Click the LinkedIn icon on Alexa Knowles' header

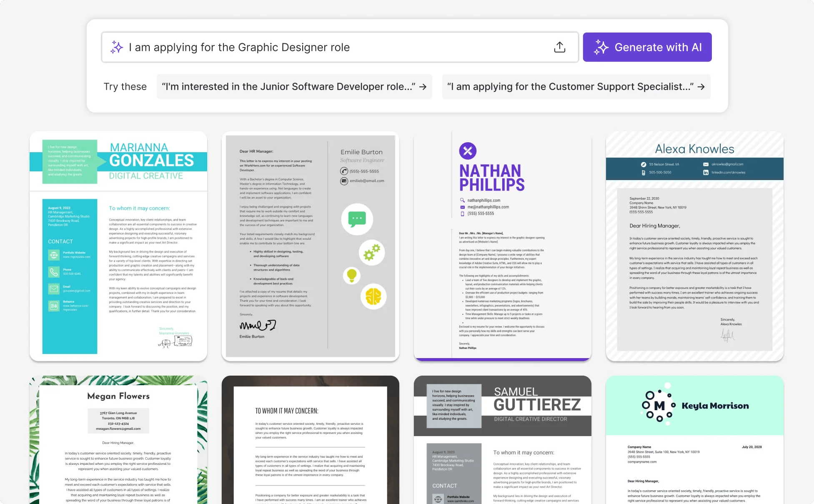pyautogui.click(x=706, y=173)
